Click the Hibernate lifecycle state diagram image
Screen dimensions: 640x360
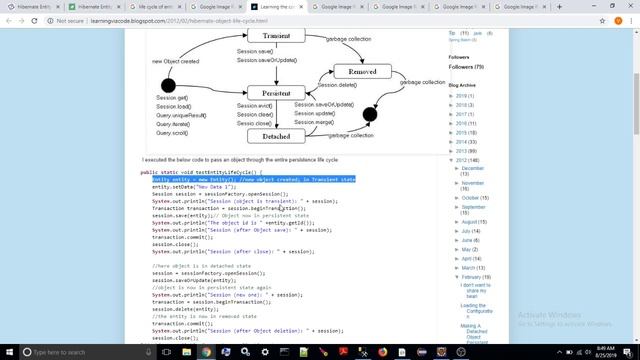coord(298,91)
